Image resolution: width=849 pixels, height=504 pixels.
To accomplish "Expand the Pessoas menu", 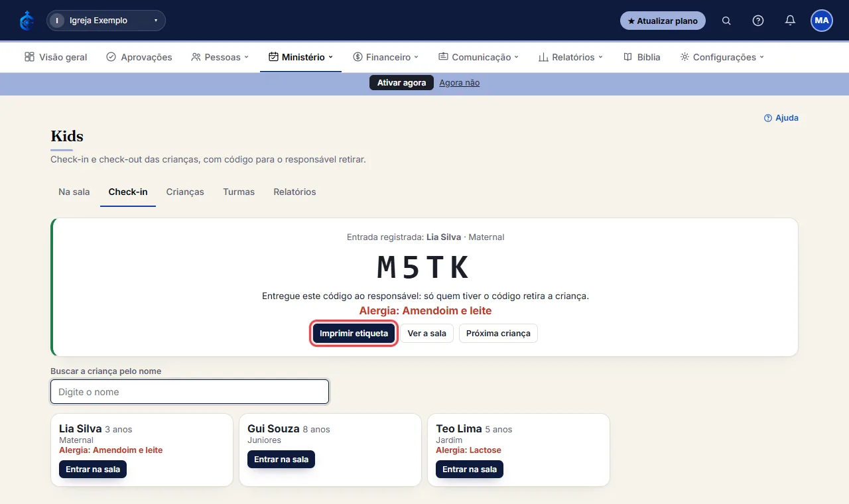I will tap(220, 57).
